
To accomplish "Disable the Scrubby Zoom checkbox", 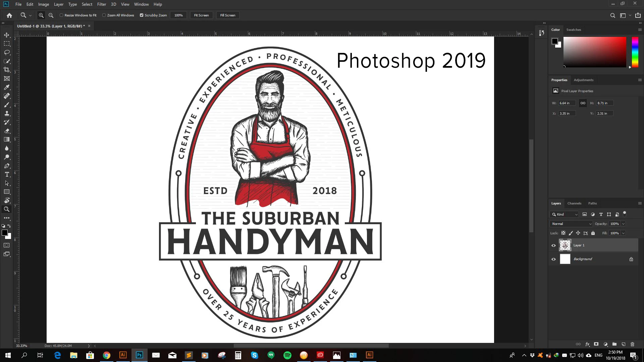I will pos(142,15).
